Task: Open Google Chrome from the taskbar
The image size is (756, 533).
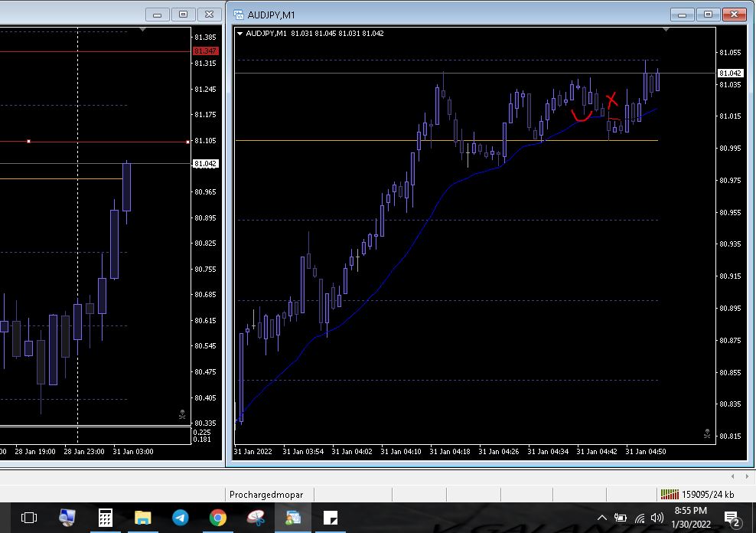Action: tap(217, 518)
